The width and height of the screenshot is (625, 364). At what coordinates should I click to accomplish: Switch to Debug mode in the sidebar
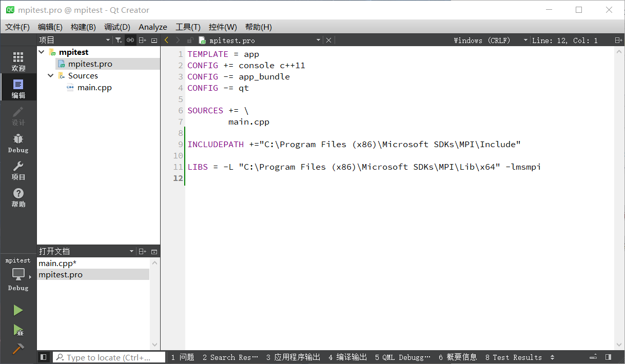18,143
